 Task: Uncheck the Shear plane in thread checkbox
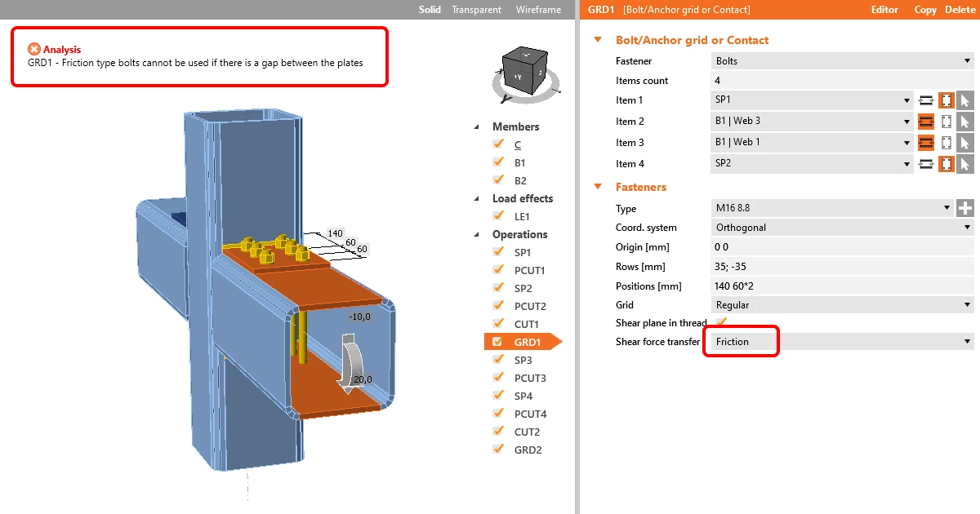pyautogui.click(x=721, y=322)
